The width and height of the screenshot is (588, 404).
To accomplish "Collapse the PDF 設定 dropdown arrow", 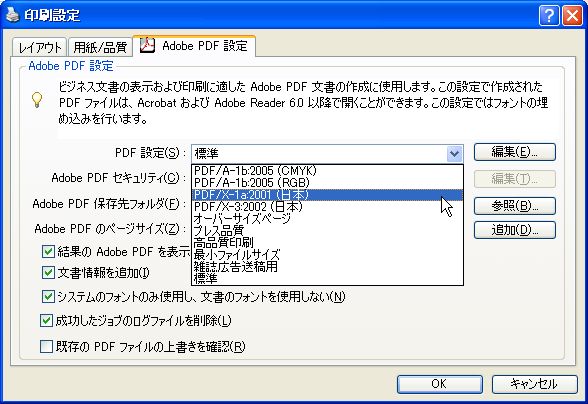I will [x=454, y=153].
